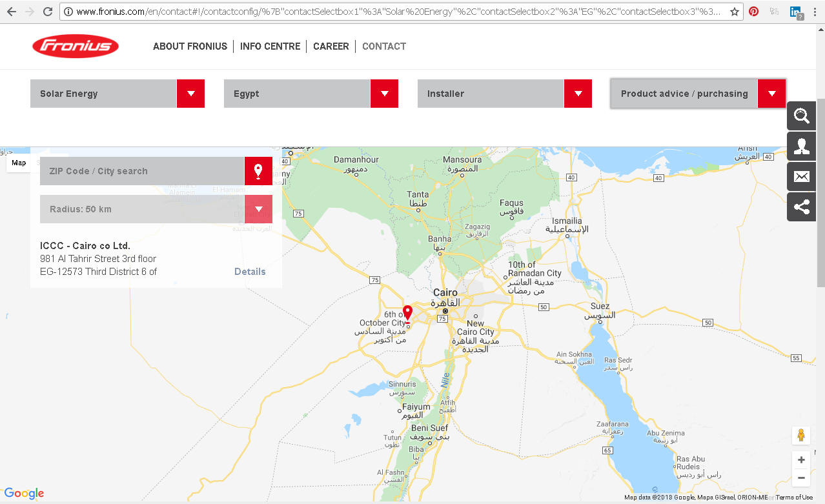
Task: Bookmark this page with star icon
Action: (x=735, y=12)
